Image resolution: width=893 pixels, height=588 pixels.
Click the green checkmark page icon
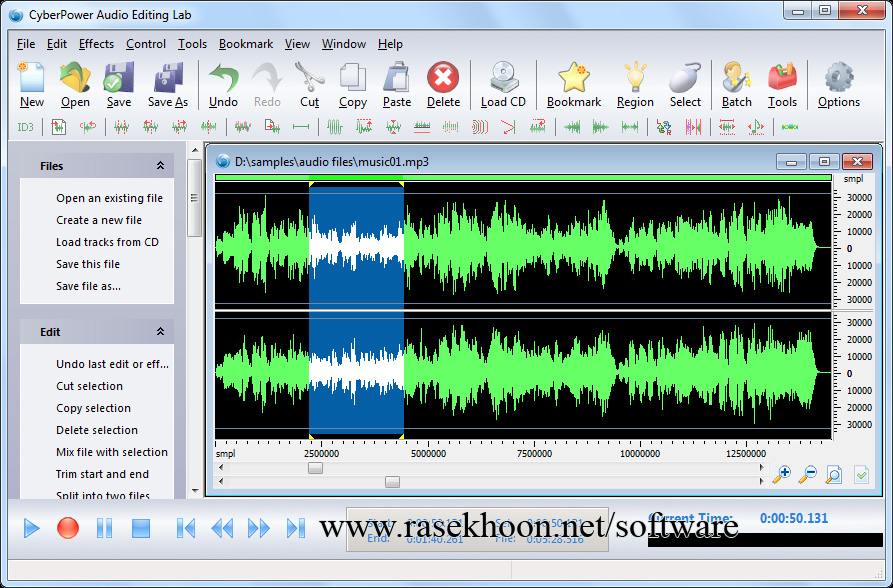coord(861,474)
